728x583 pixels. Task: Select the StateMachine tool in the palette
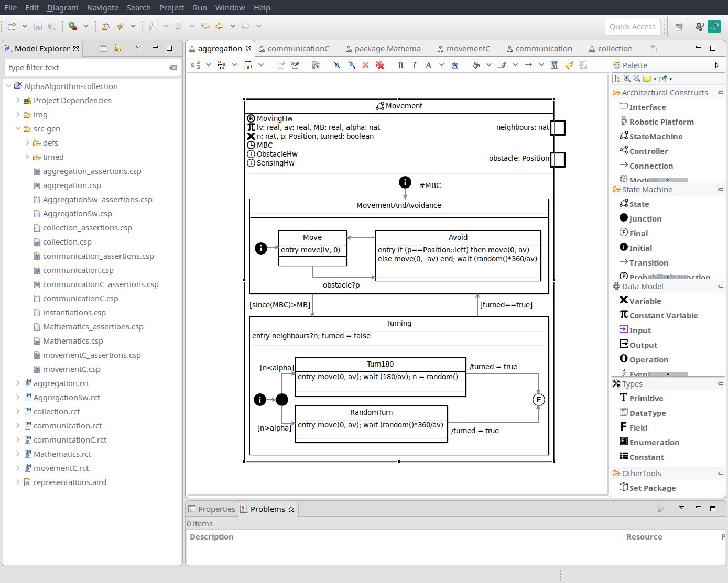[x=656, y=137]
